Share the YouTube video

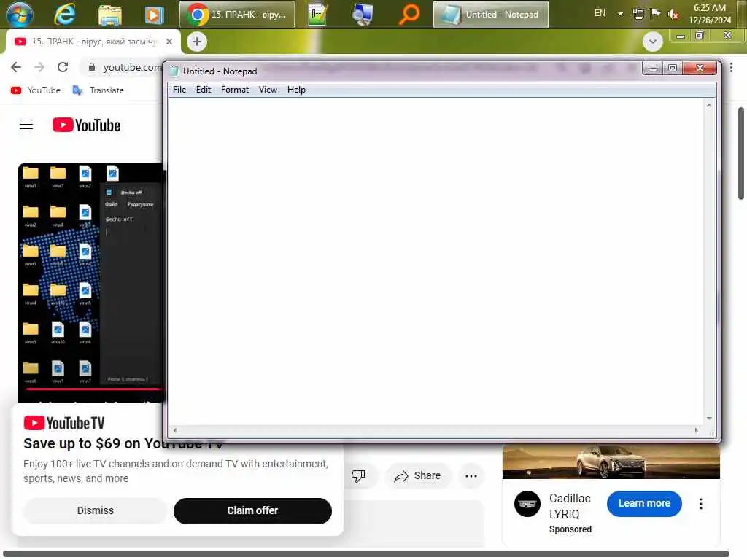point(418,475)
